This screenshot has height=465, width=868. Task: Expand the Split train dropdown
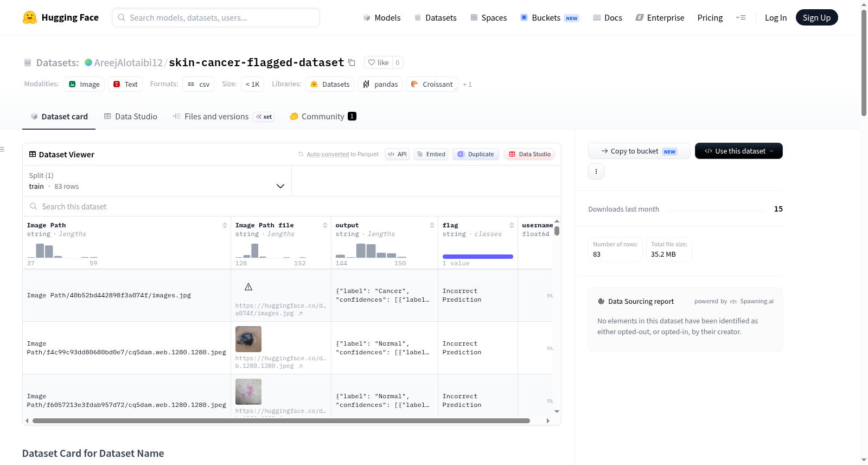tap(157, 181)
